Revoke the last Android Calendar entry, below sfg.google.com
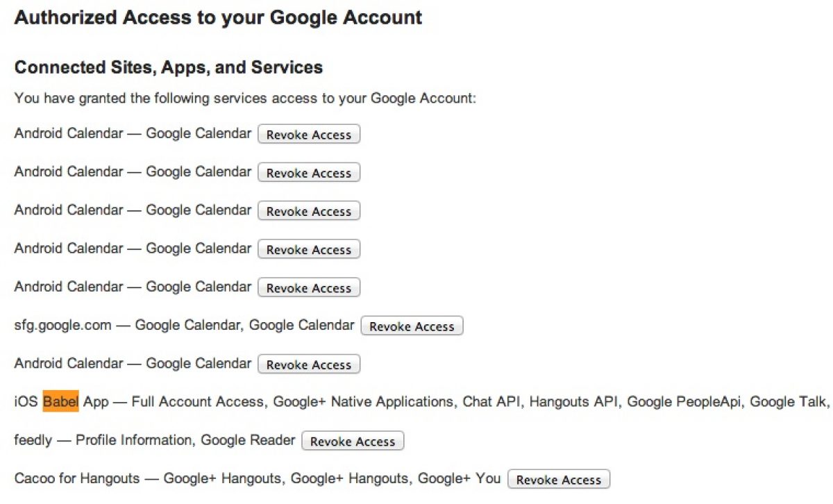The image size is (833, 504). point(309,364)
